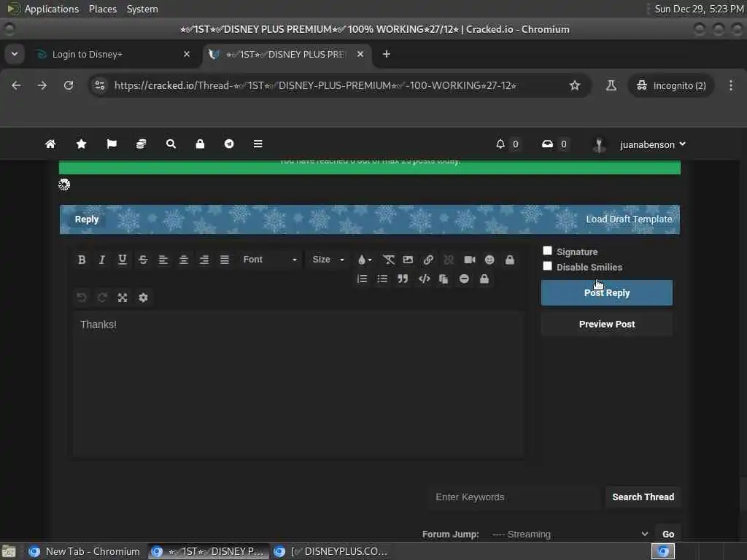Center align text in reply editor

[183, 260]
